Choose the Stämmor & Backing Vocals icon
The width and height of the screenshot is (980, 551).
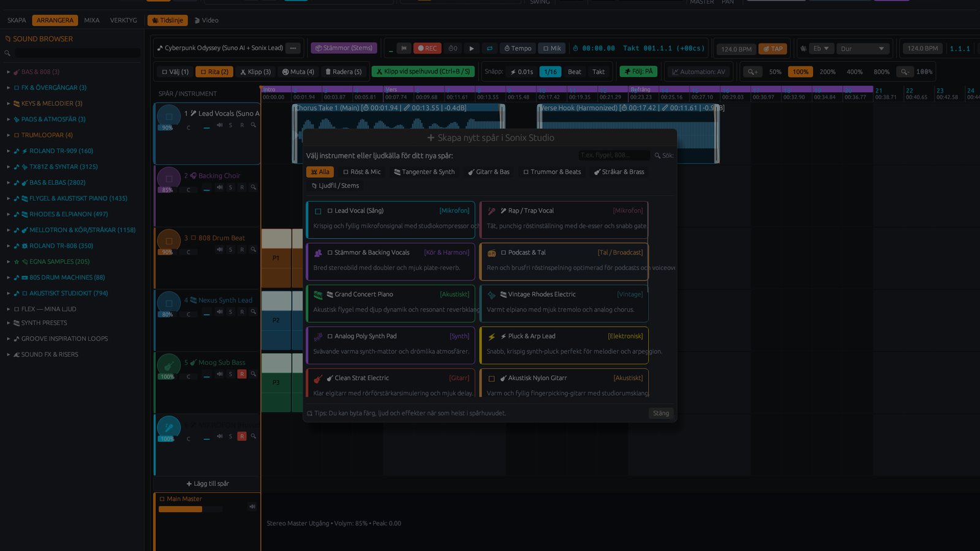318,253
